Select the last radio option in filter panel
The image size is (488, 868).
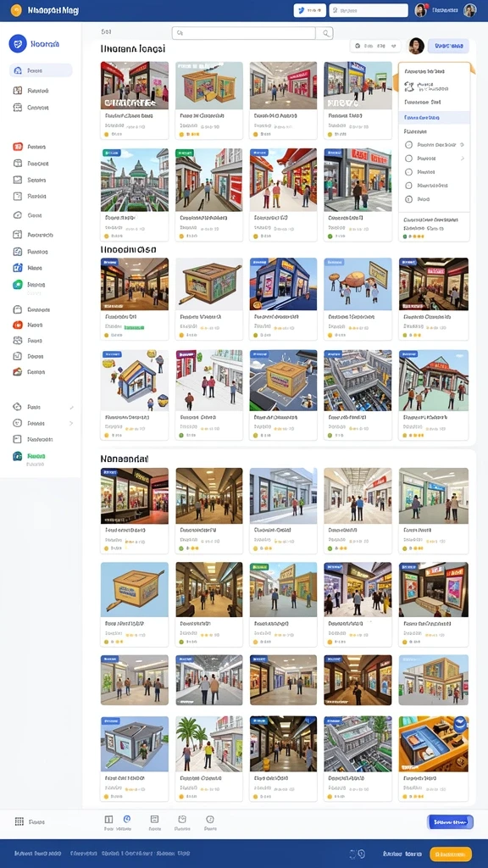[409, 199]
